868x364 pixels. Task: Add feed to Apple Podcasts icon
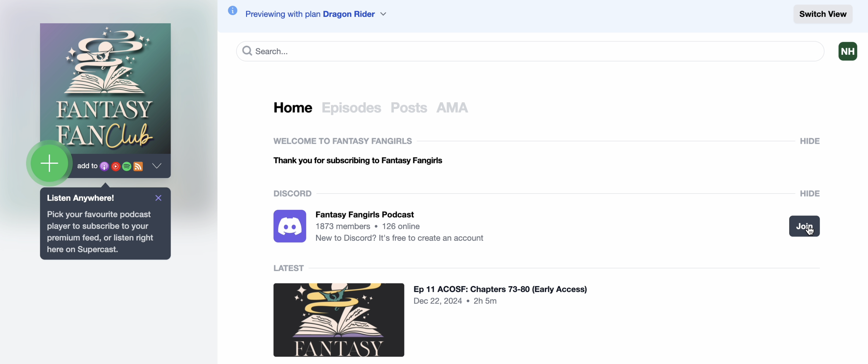click(x=104, y=166)
